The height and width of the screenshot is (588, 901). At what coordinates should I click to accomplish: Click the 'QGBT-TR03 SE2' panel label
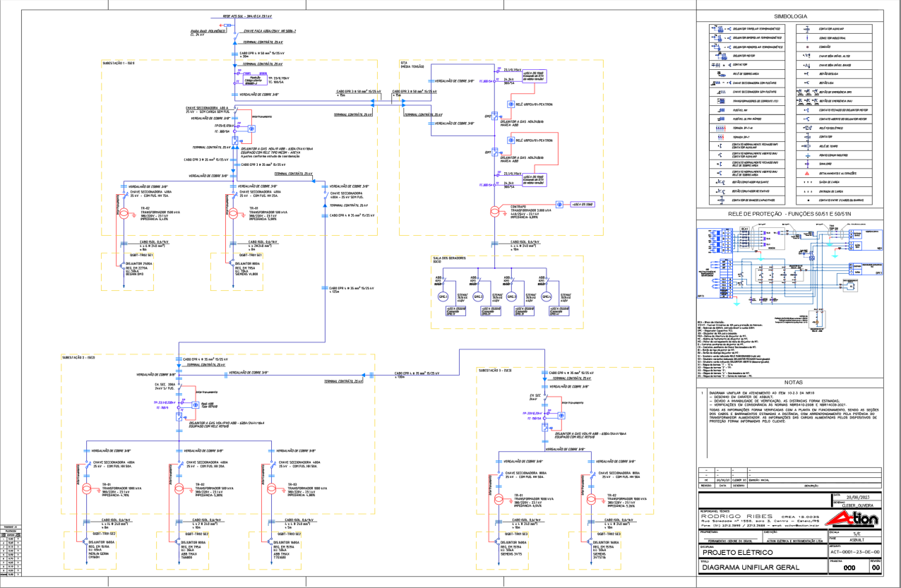290,534
